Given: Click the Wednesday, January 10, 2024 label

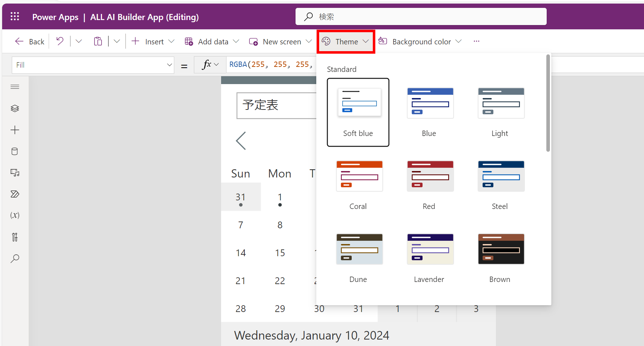Looking at the screenshot, I should click(312, 335).
